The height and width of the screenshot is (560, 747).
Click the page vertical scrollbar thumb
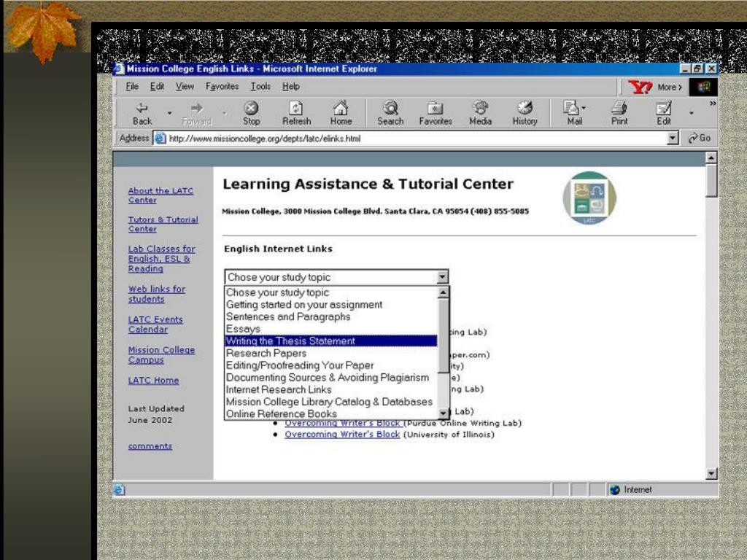[x=711, y=180]
